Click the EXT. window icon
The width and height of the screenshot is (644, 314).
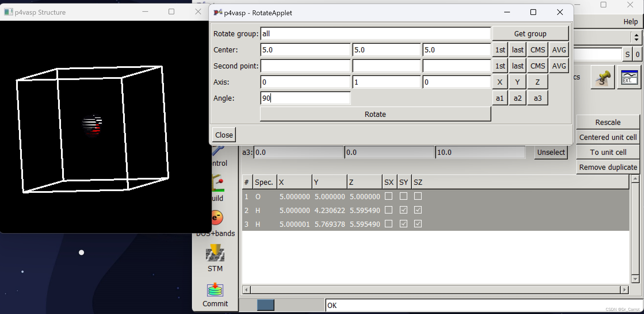(629, 77)
